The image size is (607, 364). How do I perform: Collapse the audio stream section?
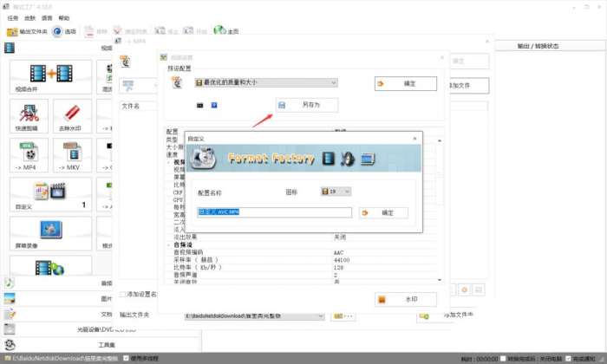pos(169,245)
